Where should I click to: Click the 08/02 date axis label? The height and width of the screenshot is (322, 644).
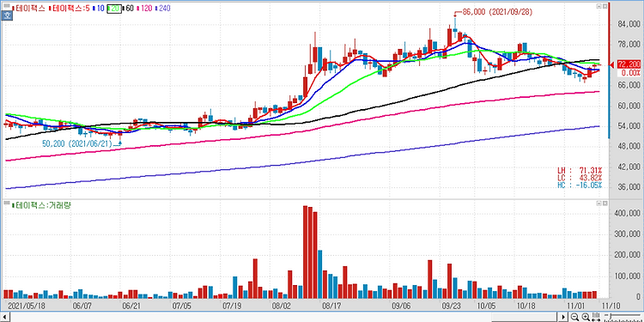tap(283, 306)
